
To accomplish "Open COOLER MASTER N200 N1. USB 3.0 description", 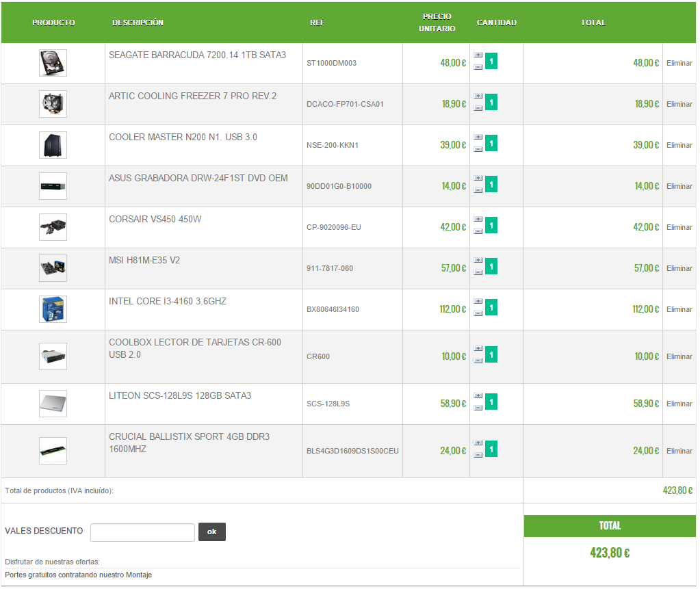I will click(183, 137).
